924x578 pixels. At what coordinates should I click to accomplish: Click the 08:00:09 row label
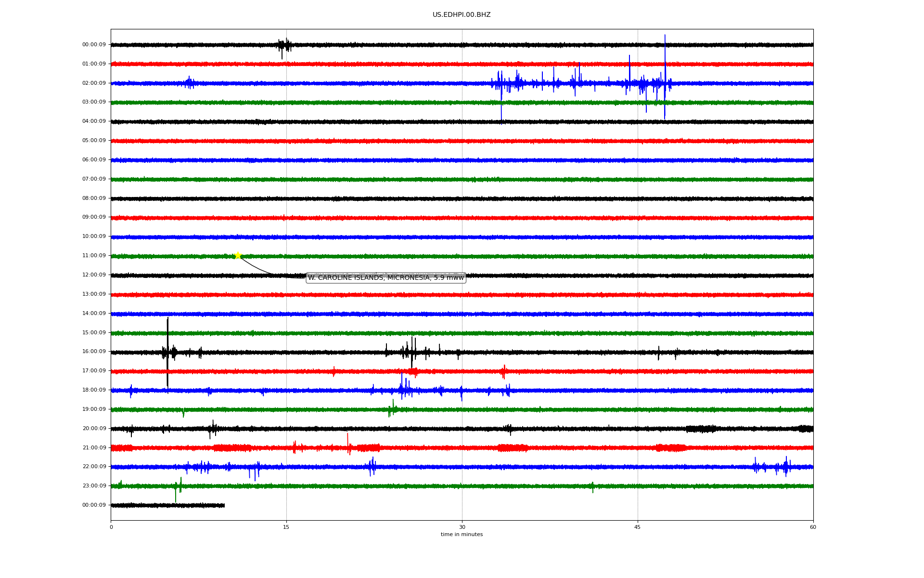[x=94, y=198]
